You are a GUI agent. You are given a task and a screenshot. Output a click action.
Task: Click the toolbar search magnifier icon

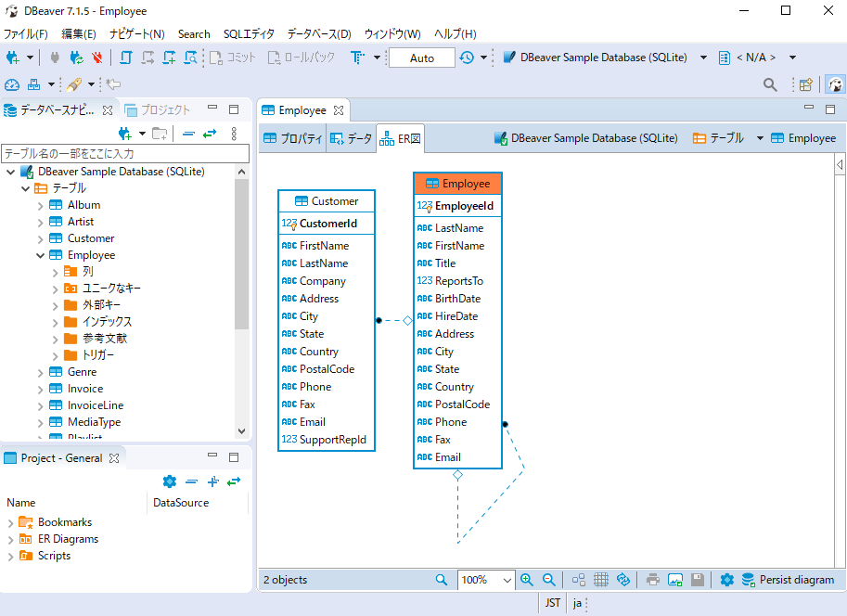(770, 84)
